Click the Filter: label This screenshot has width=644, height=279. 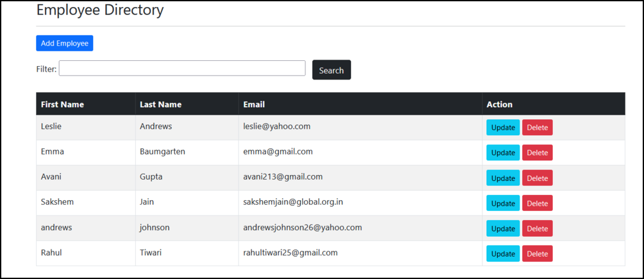click(x=46, y=69)
